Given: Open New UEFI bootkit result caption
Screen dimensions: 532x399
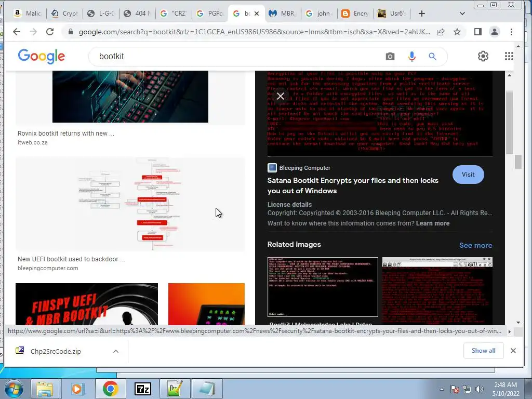Looking at the screenshot, I should click(71, 259).
